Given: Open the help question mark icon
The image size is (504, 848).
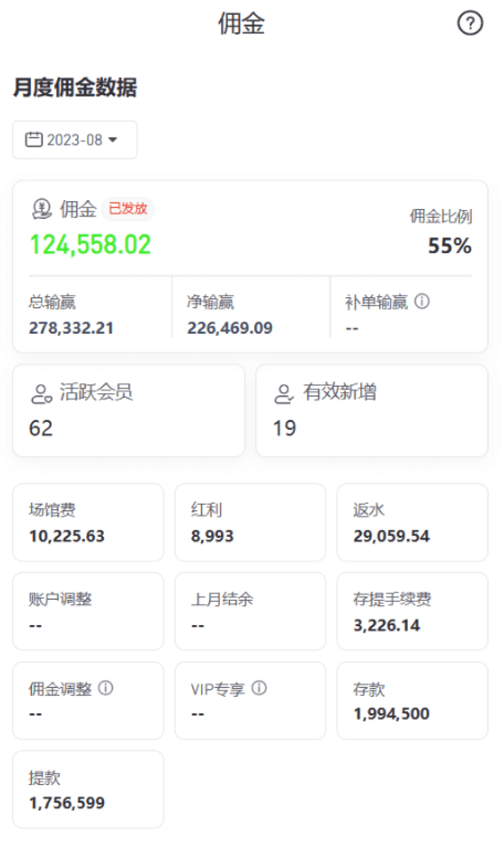Looking at the screenshot, I should coord(470,23).
